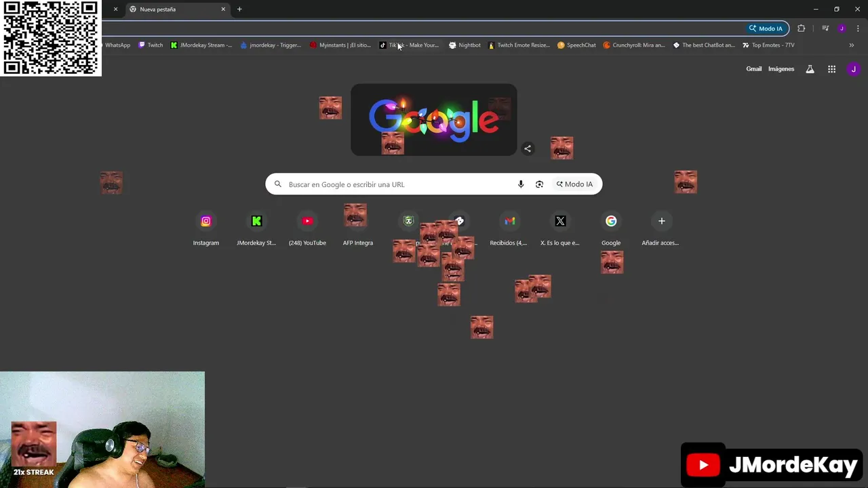Open the SpeechChat bookmark

576,45
